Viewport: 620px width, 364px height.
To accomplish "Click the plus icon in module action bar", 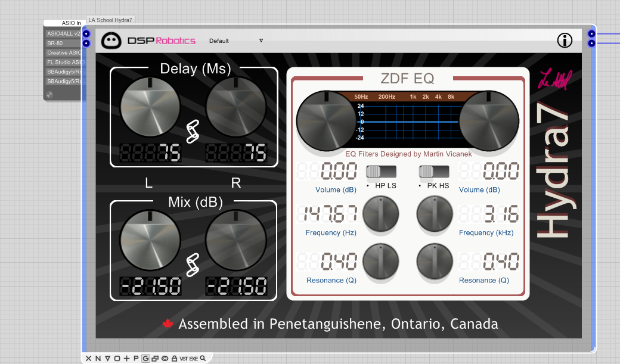I will tap(126, 359).
